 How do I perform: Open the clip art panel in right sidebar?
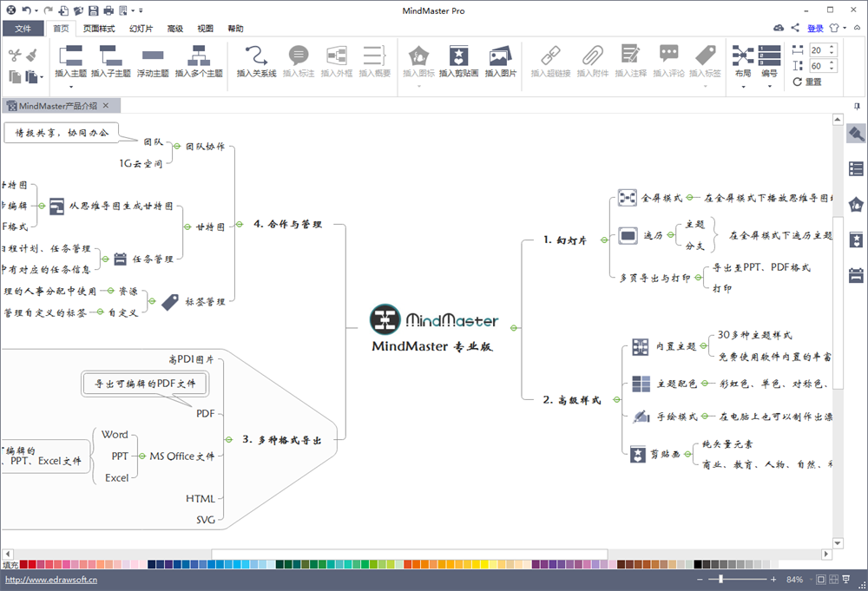point(856,240)
